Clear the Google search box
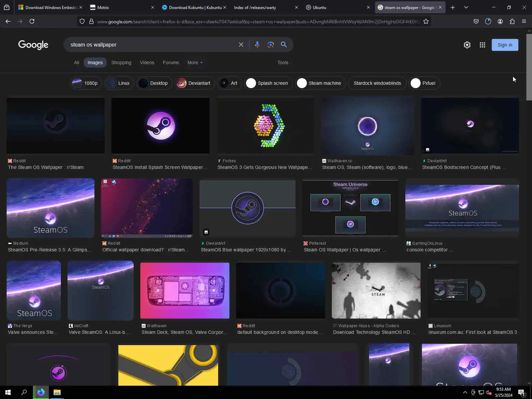Viewport: 532px width, 399px height. (241, 45)
